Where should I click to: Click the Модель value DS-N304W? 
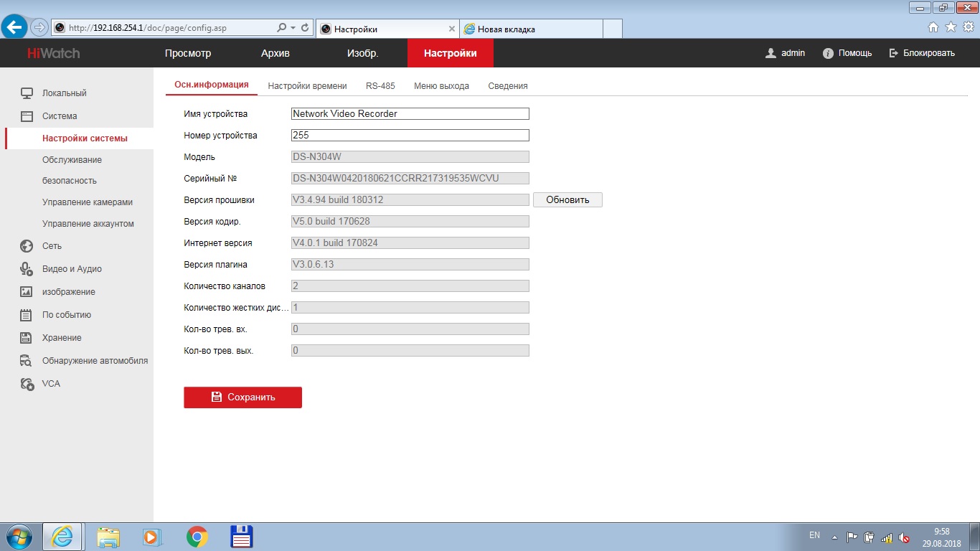410,156
